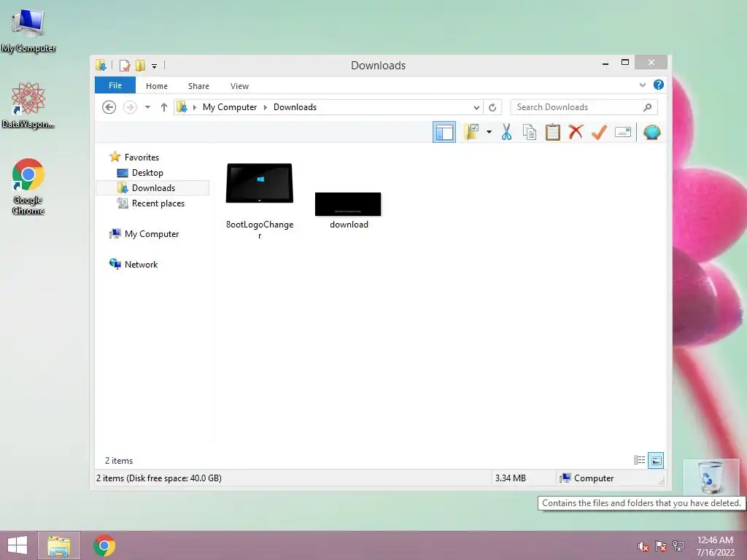Go up one level with Up arrow
The width and height of the screenshot is (747, 560).
[x=164, y=107]
